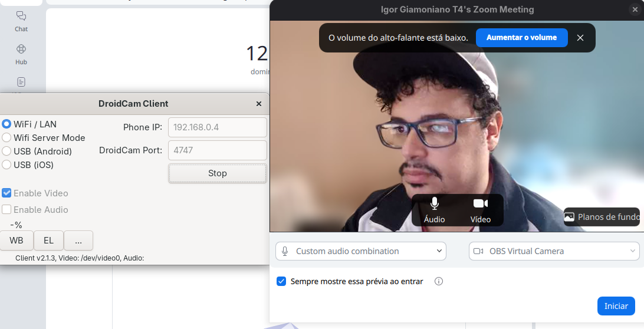Open Hub in the Zoom sidebar
This screenshot has width=644, height=329.
(x=21, y=55)
